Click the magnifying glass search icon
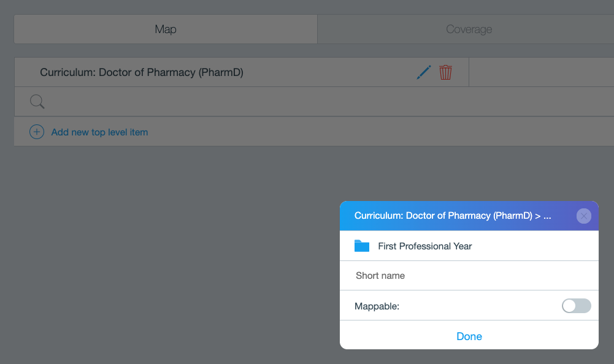The image size is (614, 364). pos(37,101)
